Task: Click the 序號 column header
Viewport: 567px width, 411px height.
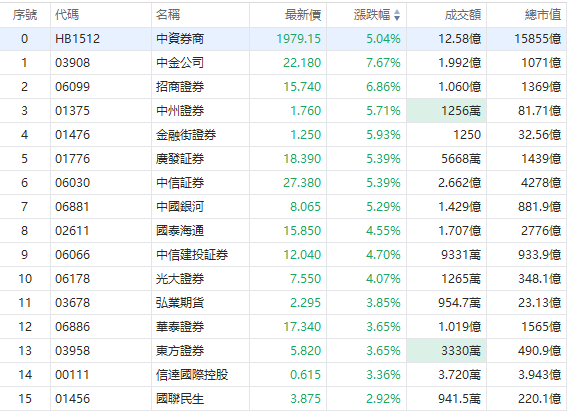Action: tap(25, 15)
